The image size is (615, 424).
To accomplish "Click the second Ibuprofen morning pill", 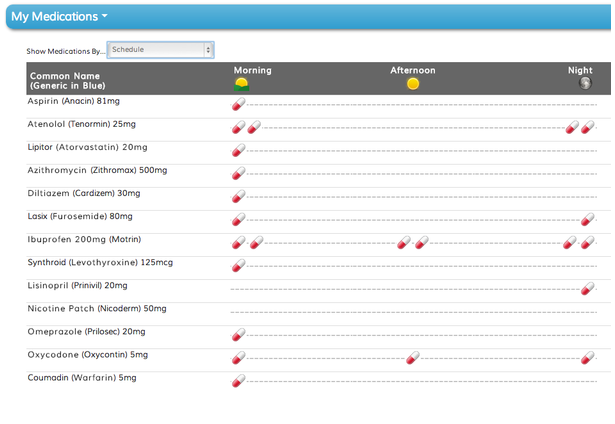I will pos(257,243).
